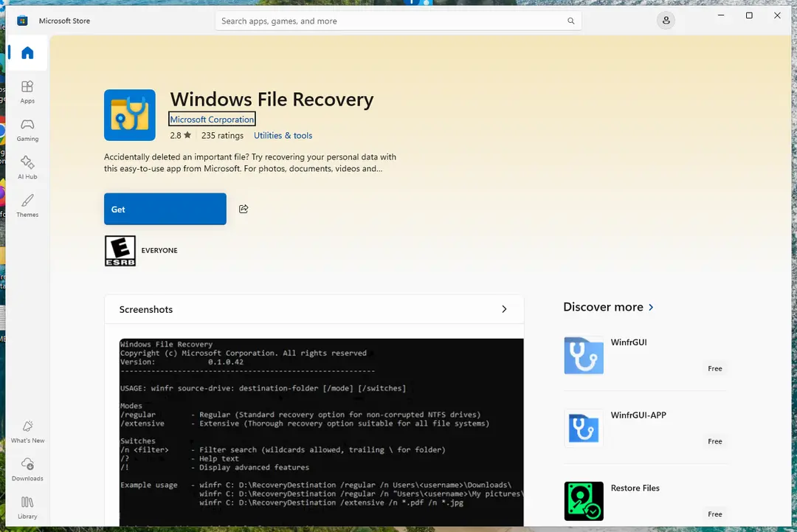Open the Themes section

(x=27, y=206)
